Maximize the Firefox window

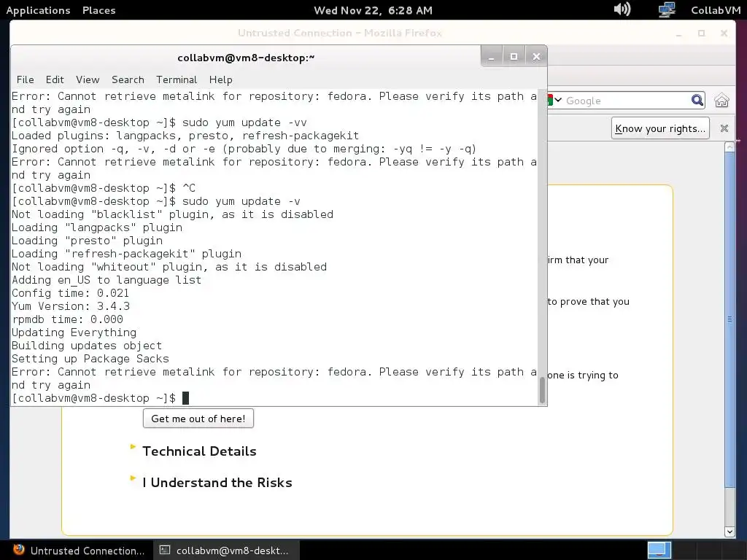[x=701, y=34]
